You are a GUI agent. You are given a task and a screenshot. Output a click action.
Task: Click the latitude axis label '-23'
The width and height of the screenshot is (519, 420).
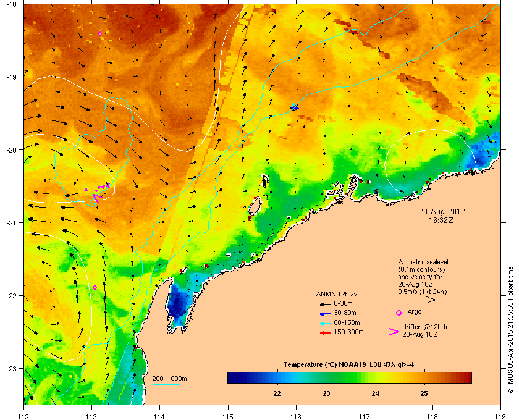(11, 368)
